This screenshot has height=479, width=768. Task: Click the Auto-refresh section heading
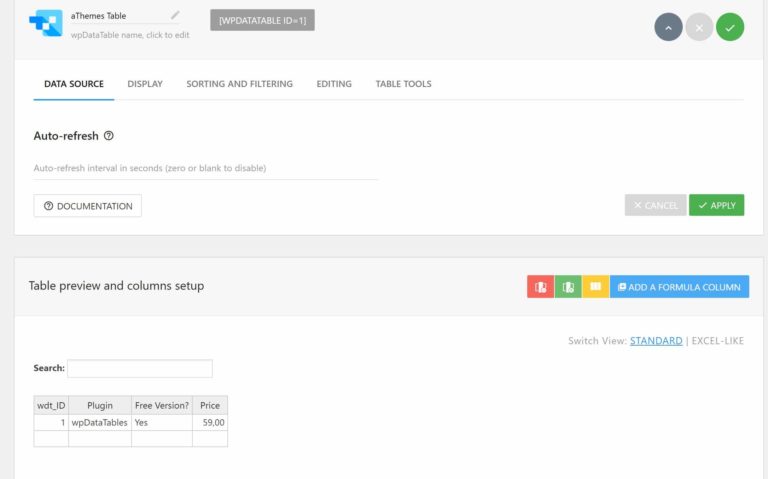coord(66,136)
